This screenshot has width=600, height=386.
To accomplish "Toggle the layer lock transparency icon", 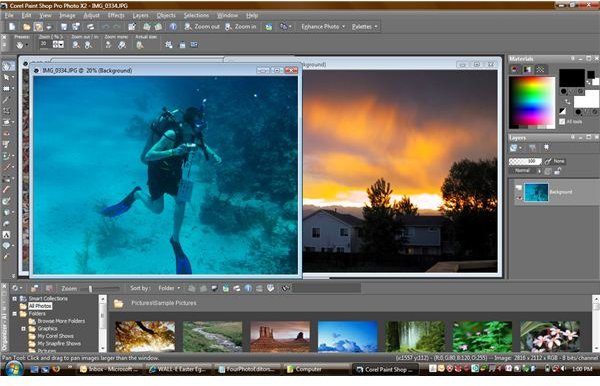I will [x=558, y=171].
